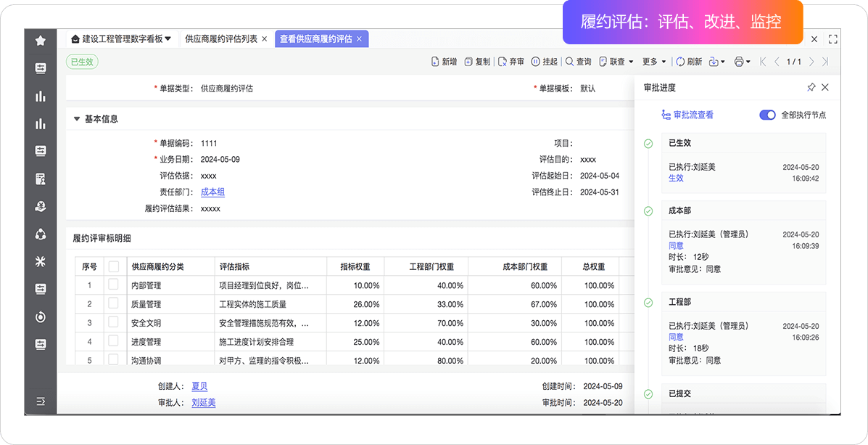This screenshot has width=868, height=445.
Task: Click the 查询 (search) magnifier button
Action: [578, 62]
